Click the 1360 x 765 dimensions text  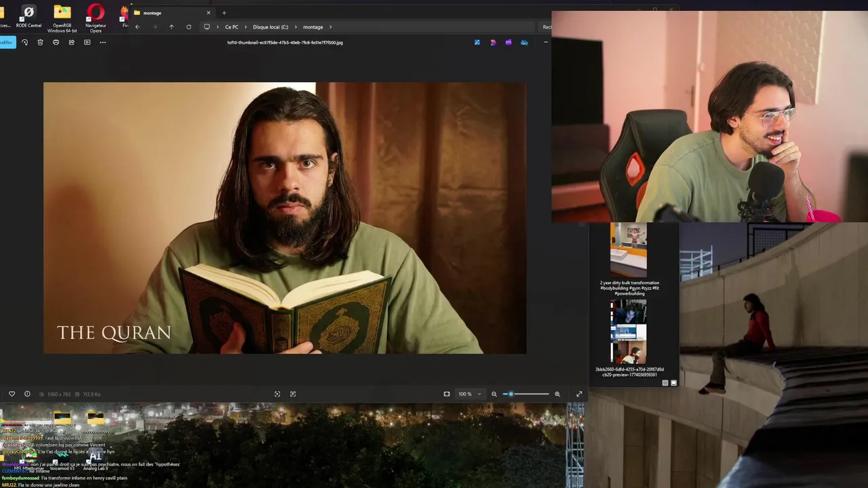pos(59,394)
